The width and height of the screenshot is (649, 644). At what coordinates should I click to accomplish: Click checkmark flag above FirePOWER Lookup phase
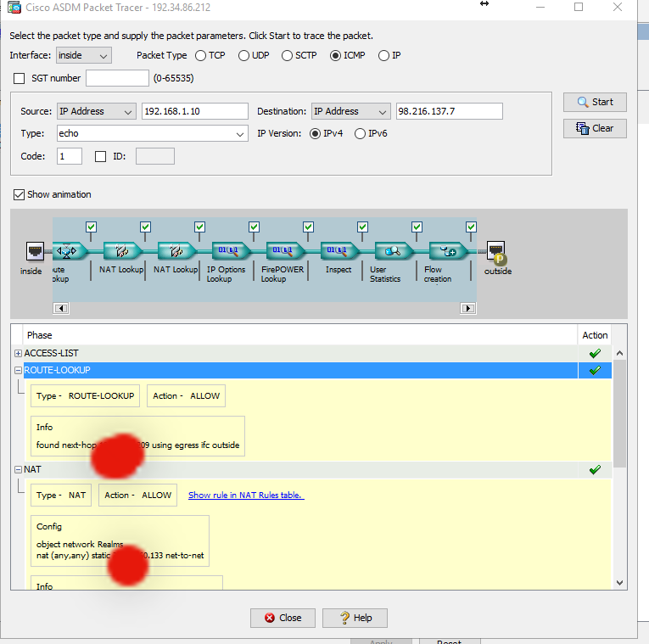coord(308,227)
